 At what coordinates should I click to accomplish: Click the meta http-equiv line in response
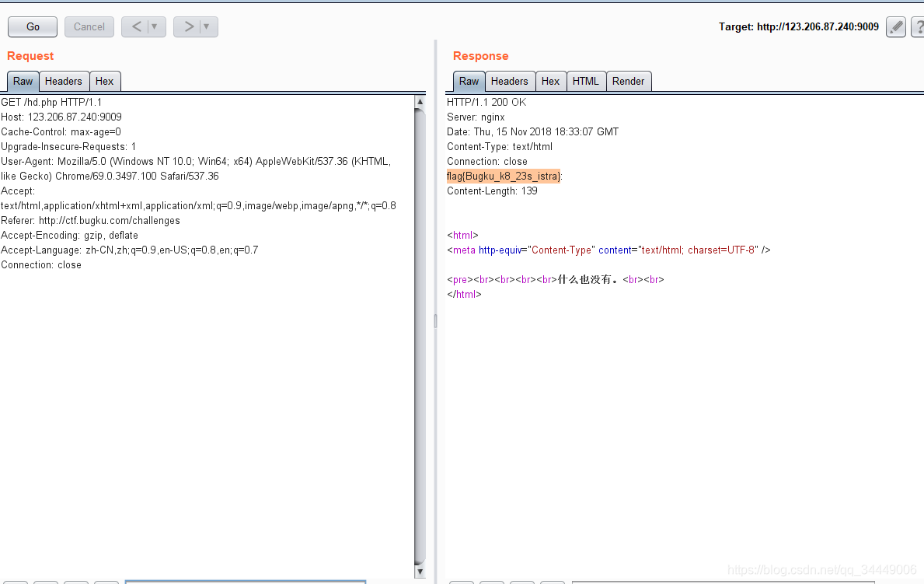point(608,250)
